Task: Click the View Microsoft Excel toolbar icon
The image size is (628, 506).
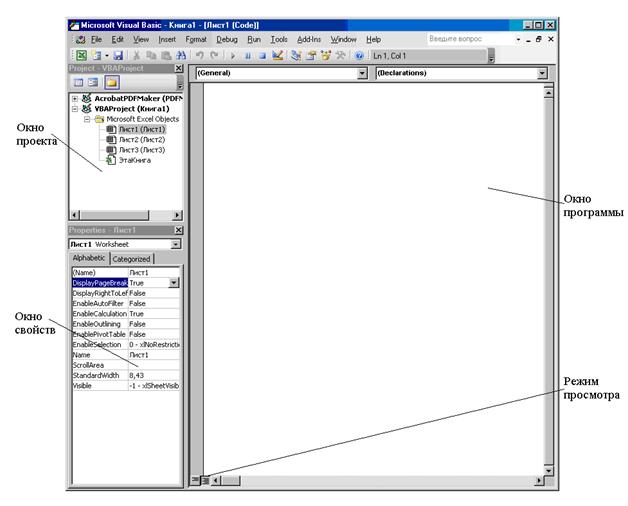Action: pos(81,56)
